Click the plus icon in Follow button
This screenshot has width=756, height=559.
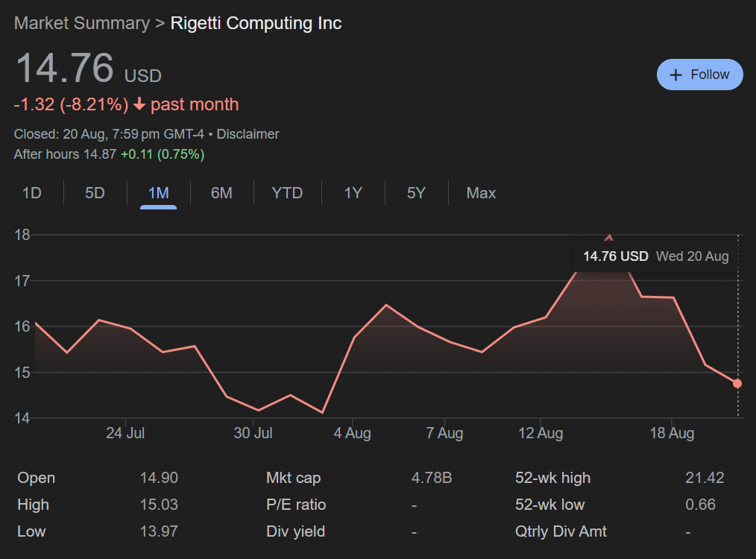pos(676,75)
